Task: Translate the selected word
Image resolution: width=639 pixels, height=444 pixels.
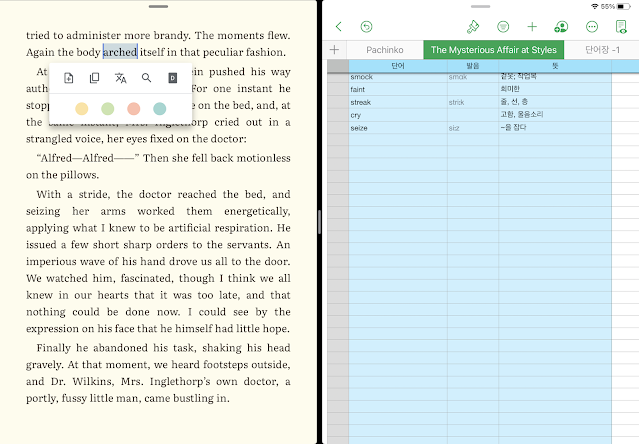Action: point(121,78)
